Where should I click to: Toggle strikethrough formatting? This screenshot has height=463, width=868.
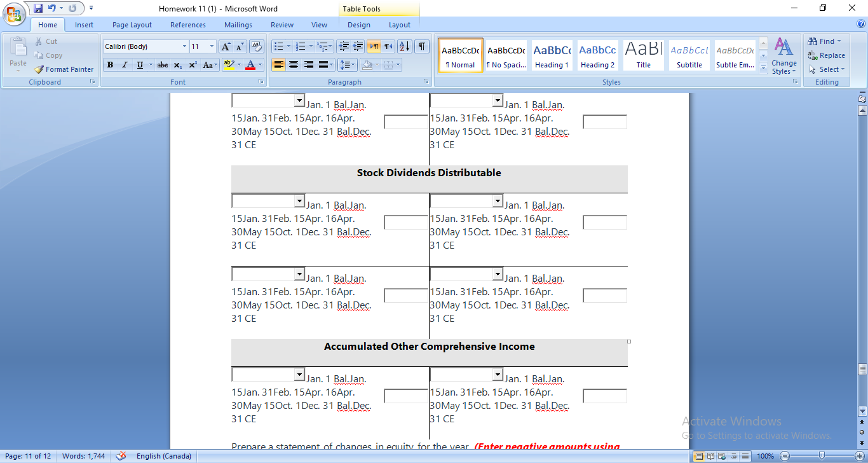point(163,65)
